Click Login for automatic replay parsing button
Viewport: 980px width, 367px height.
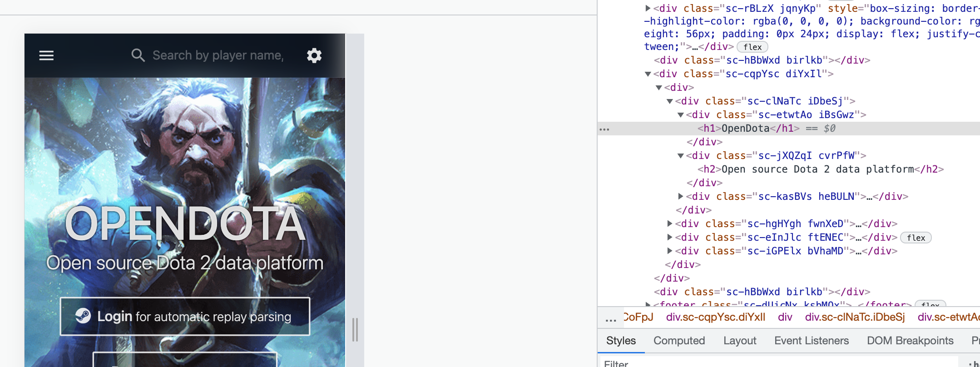(x=185, y=317)
